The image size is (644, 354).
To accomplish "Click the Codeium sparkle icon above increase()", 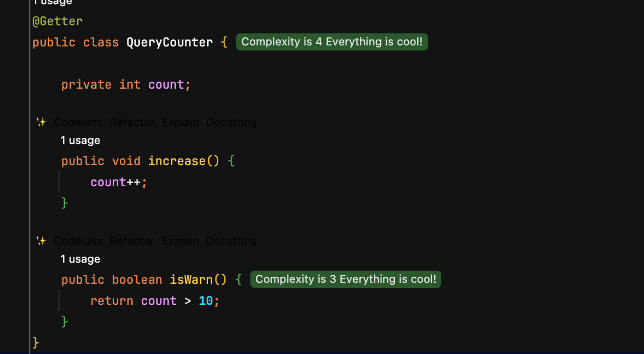I will (41, 122).
